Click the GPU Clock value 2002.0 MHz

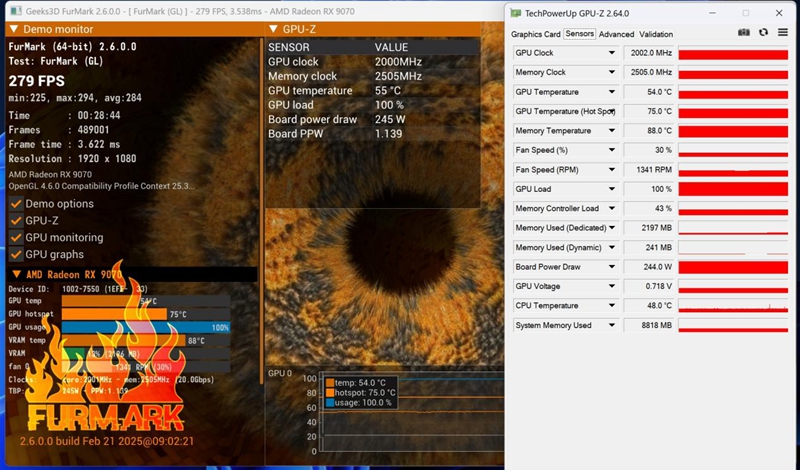click(648, 53)
